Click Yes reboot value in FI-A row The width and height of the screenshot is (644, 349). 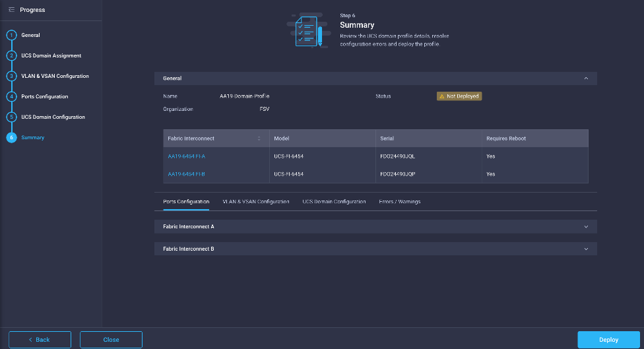[491, 156]
